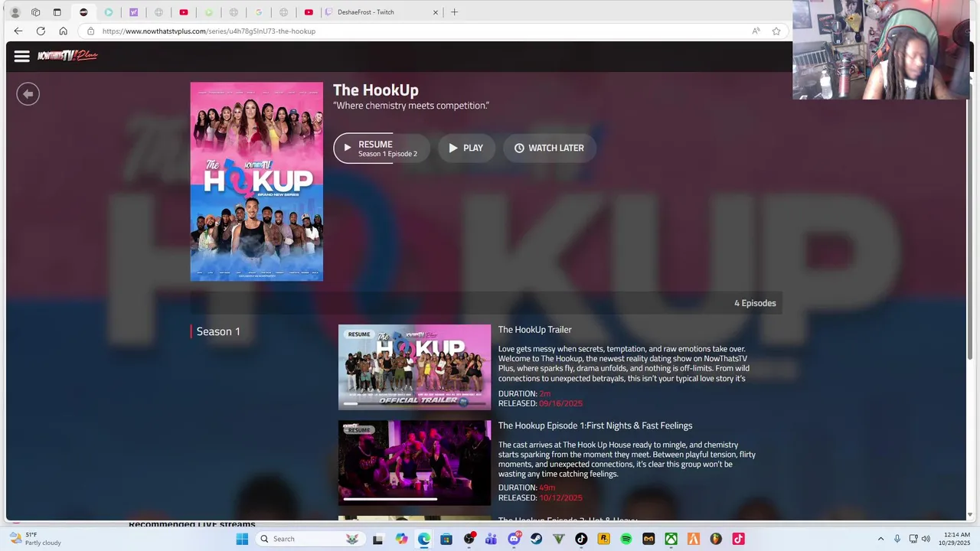Go back using the circled arrow
Image resolution: width=980 pixels, height=551 pixels.
tap(28, 93)
